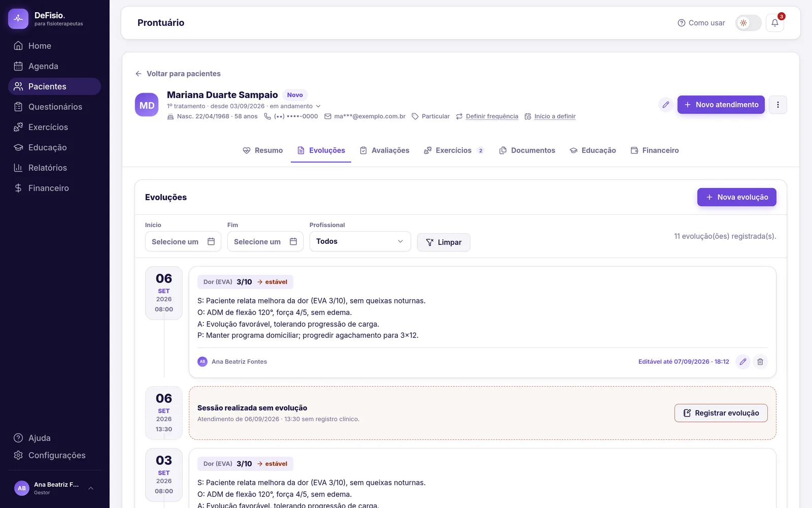This screenshot has height=508, width=812.
Task: Click the 'Mariana Duarte Sampaio' patient name
Action: tap(222, 95)
